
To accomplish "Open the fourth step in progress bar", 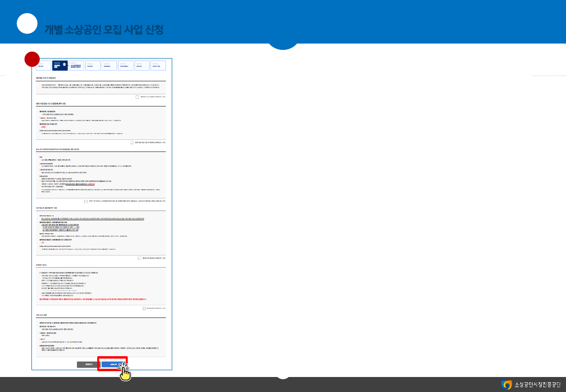I will point(93,65).
